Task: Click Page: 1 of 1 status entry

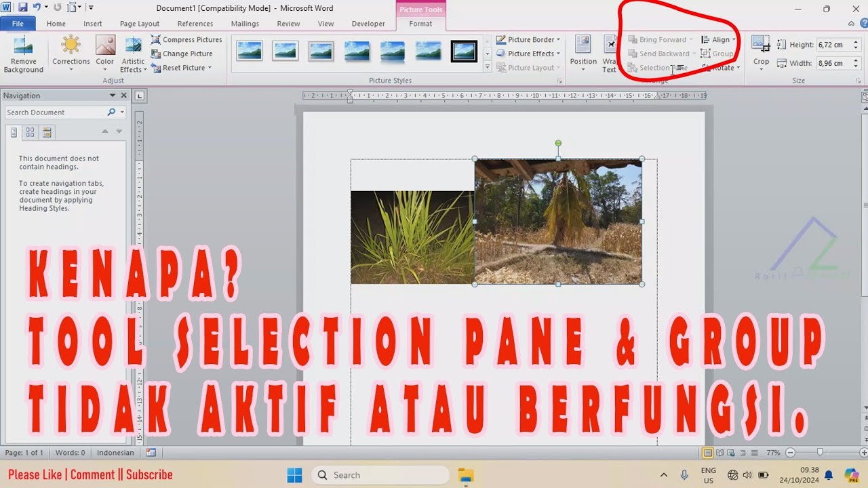Action: (x=24, y=453)
